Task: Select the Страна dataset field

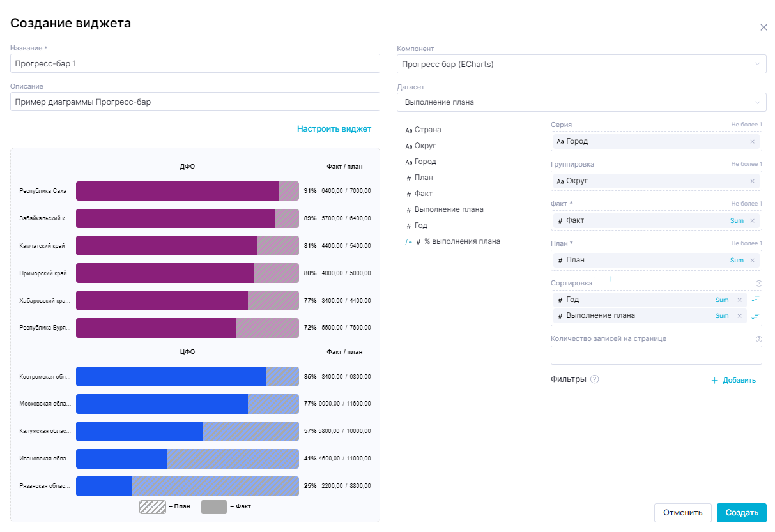Action: [427, 130]
